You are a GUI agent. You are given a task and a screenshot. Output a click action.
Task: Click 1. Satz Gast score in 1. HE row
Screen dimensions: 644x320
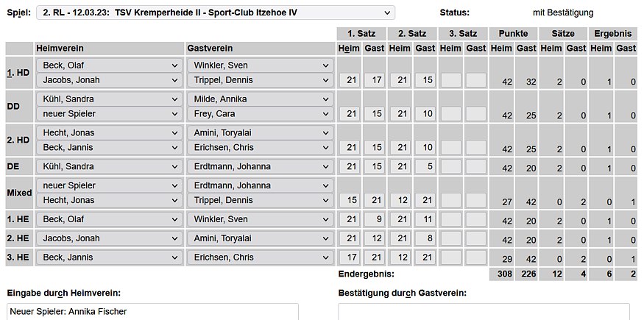[375, 219]
